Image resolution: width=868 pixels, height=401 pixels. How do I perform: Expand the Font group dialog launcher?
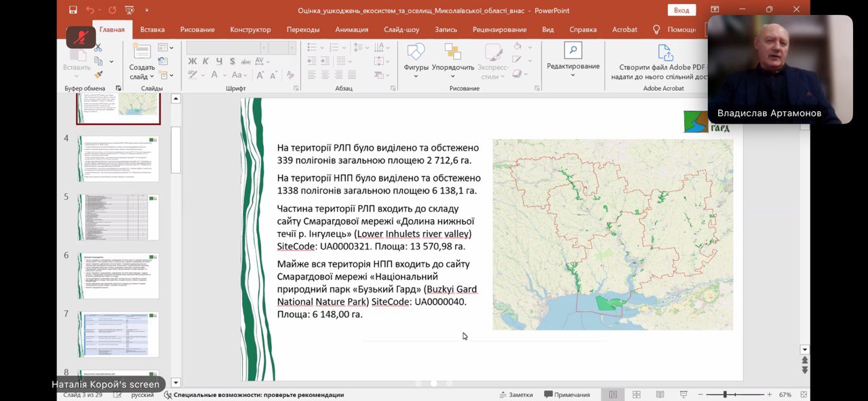296,88
